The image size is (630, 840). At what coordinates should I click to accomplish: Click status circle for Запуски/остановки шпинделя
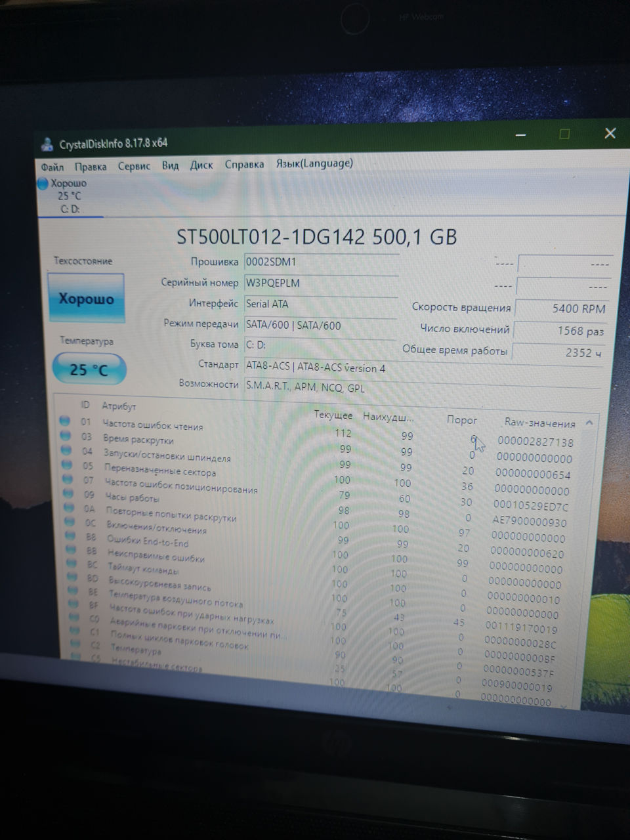pos(66,450)
